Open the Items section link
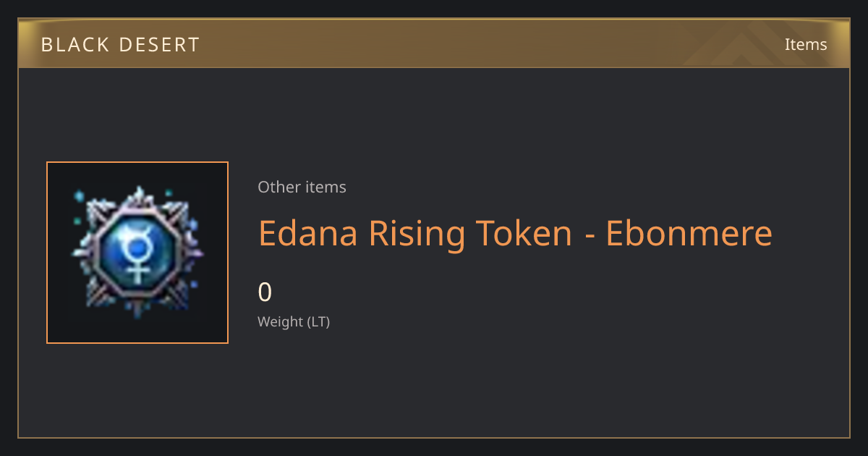This screenshot has width=868, height=456. (x=806, y=44)
